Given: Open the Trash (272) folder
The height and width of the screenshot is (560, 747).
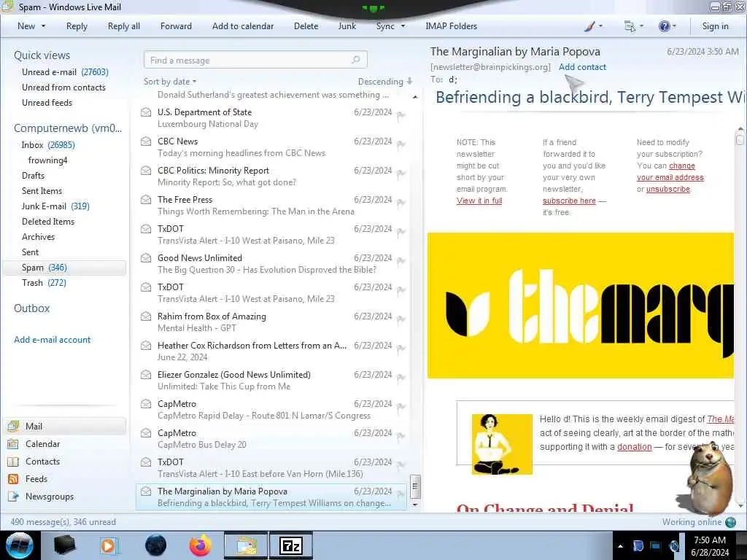Looking at the screenshot, I should coord(44,283).
